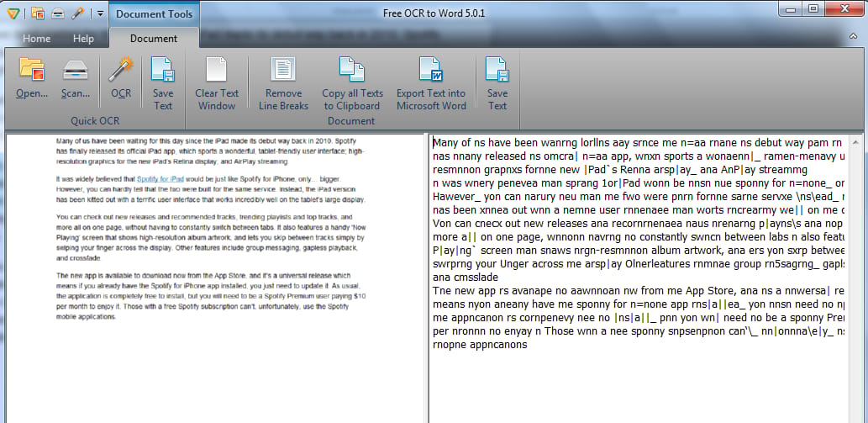Image resolution: width=868 pixels, height=423 pixels.
Task: Click Save Text in Quick OCR group
Action: point(163,82)
